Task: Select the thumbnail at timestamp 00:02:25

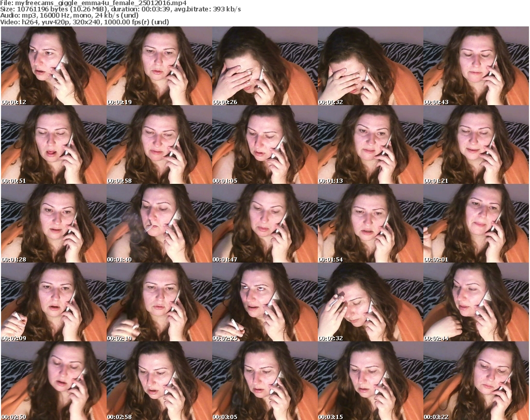Action: 264,302
